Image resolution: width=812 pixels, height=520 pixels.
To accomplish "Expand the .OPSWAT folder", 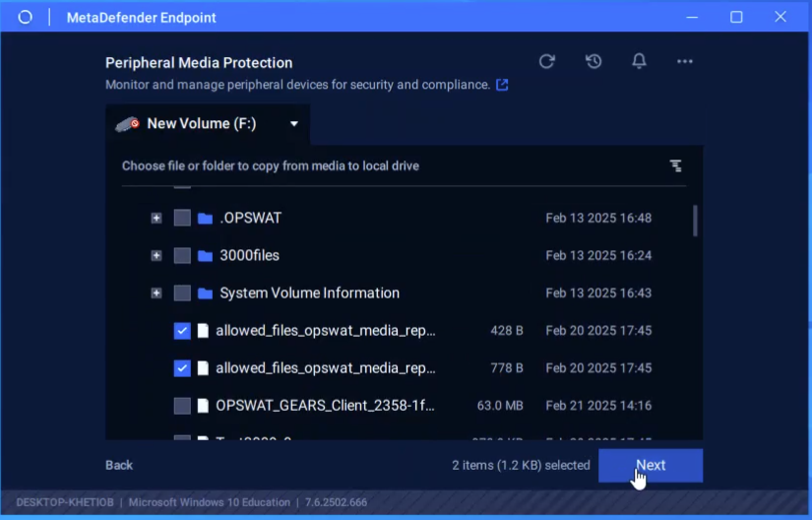I will (x=156, y=218).
